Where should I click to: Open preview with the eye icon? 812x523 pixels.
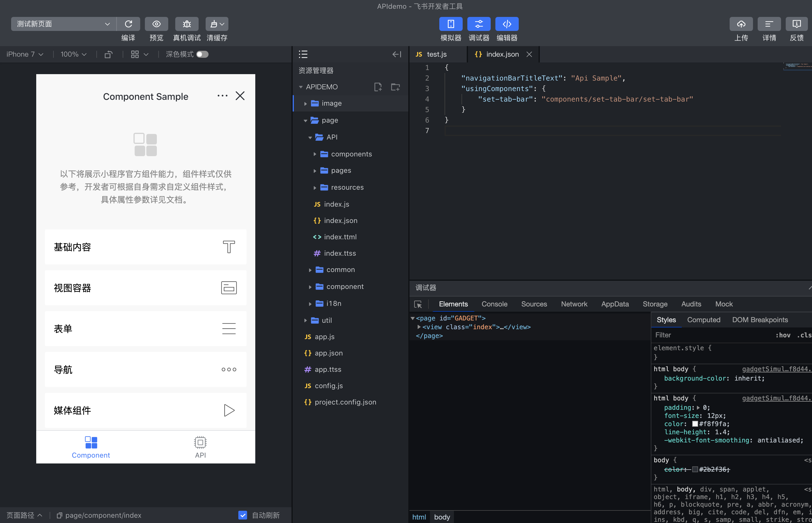(156, 24)
